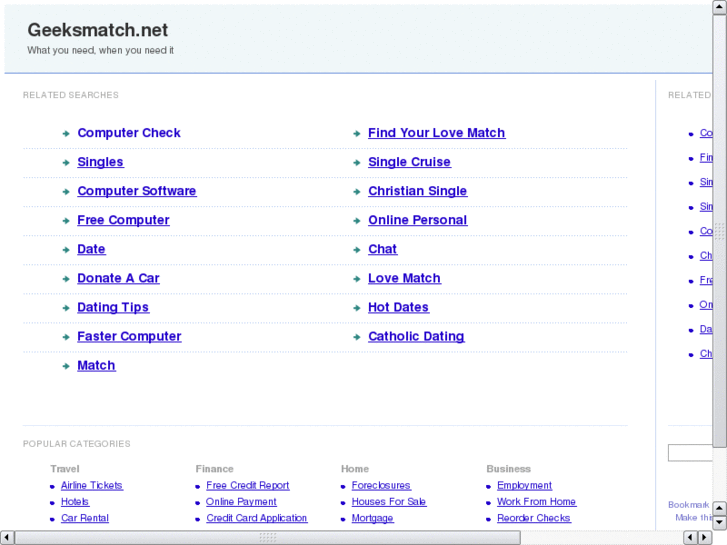Viewport: 727px width, 545px height.
Task: Click Donate A Car link
Action: point(118,278)
